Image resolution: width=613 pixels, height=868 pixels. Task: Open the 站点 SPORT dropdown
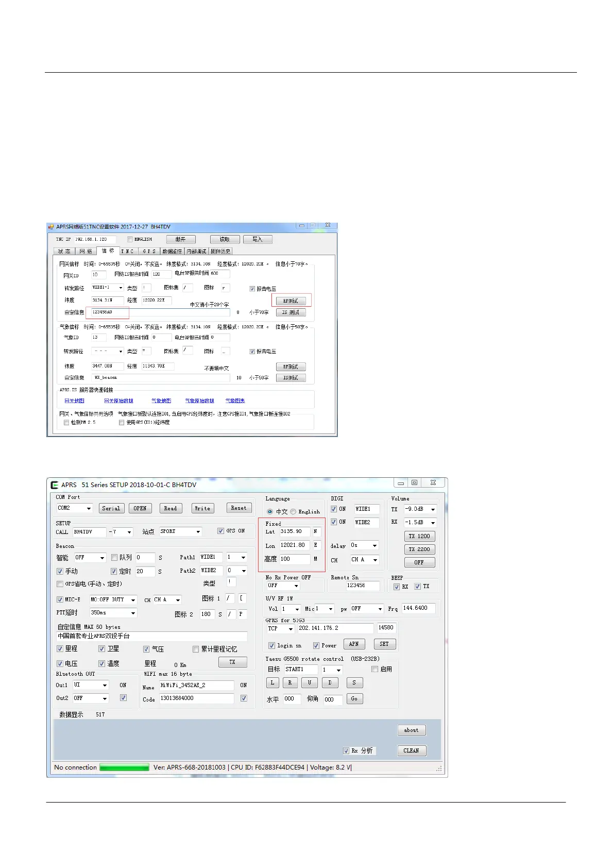tap(198, 531)
